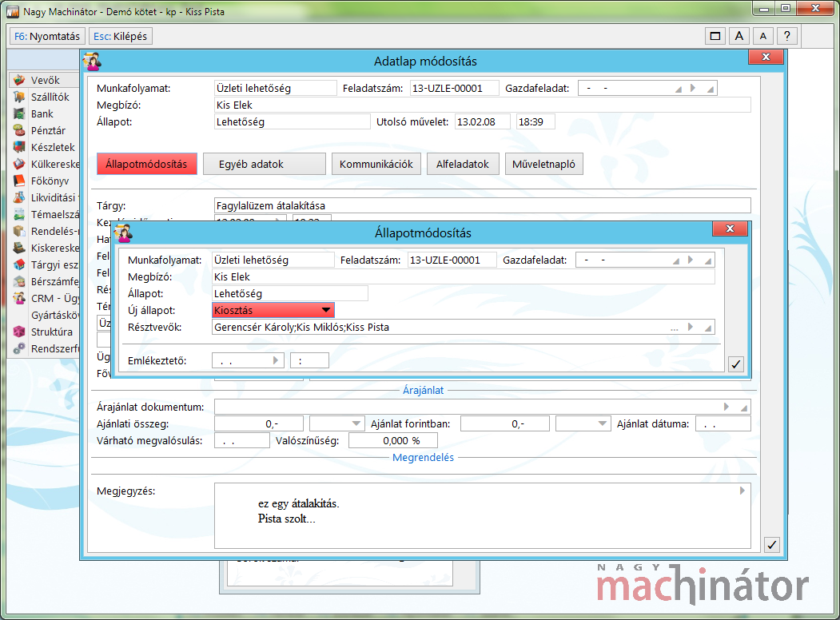The image size is (840, 620).
Task: Click the Állapotmódosítás red button
Action: coord(147,164)
